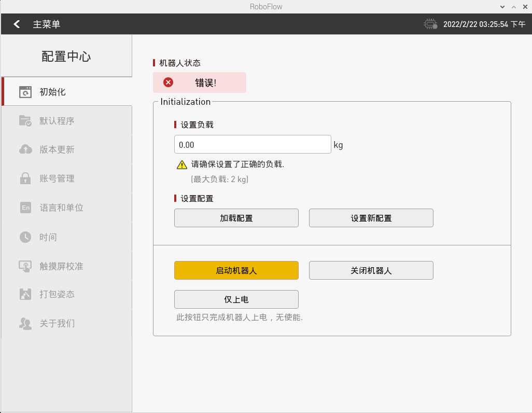
Task: Click the robot chip status icon in header
Action: pyautogui.click(x=430, y=24)
